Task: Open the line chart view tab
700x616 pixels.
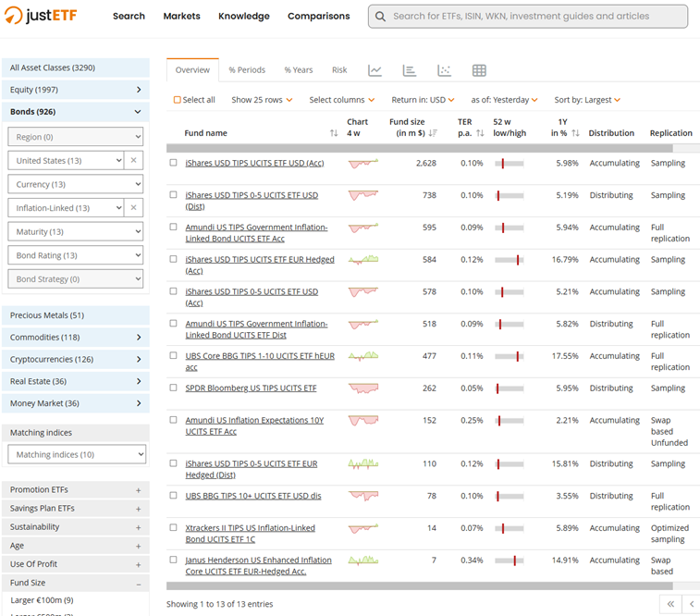Action: coord(375,70)
